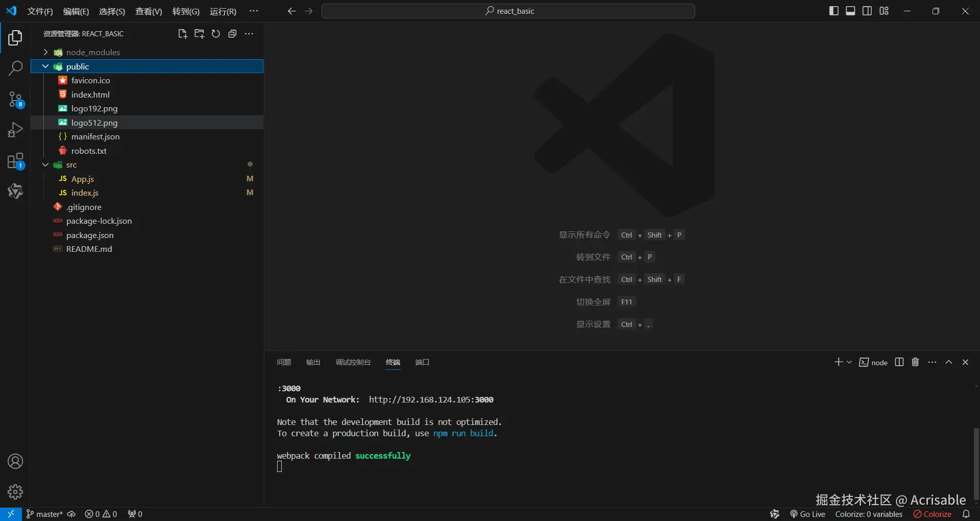Open Run and Debug view

tap(15, 130)
